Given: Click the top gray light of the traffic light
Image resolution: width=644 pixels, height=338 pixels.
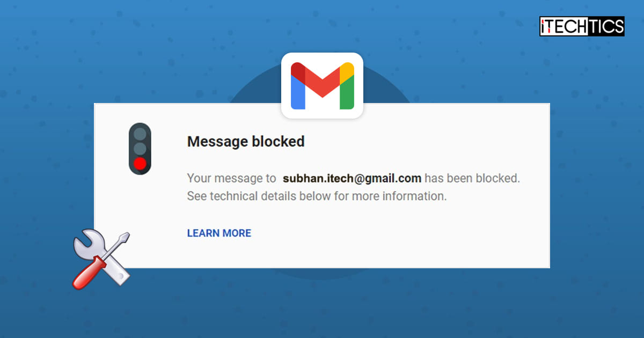Looking at the screenshot, I should [x=140, y=134].
